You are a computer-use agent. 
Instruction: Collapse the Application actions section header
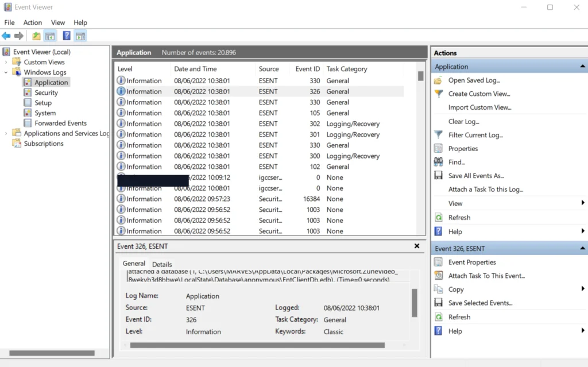(x=582, y=67)
